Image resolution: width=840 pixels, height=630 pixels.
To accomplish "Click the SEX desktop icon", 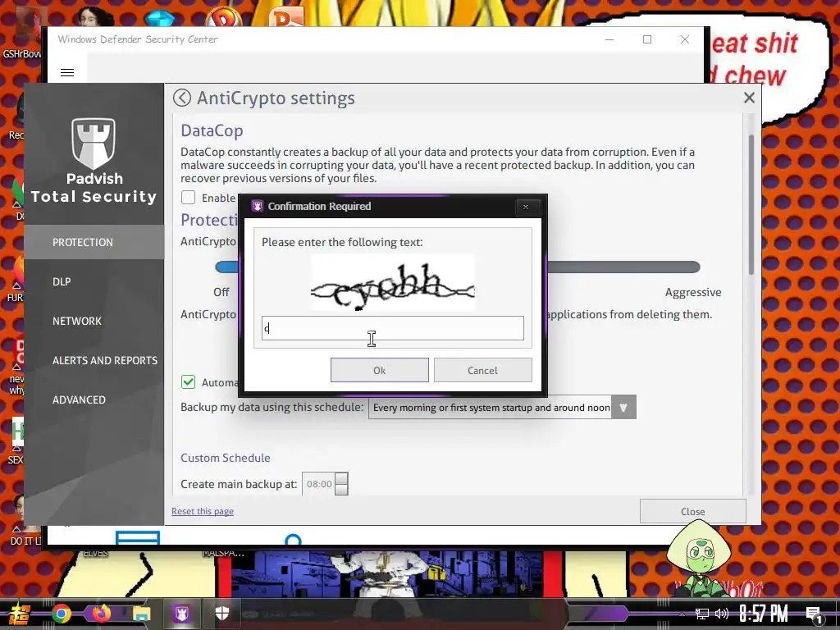I will [x=16, y=441].
